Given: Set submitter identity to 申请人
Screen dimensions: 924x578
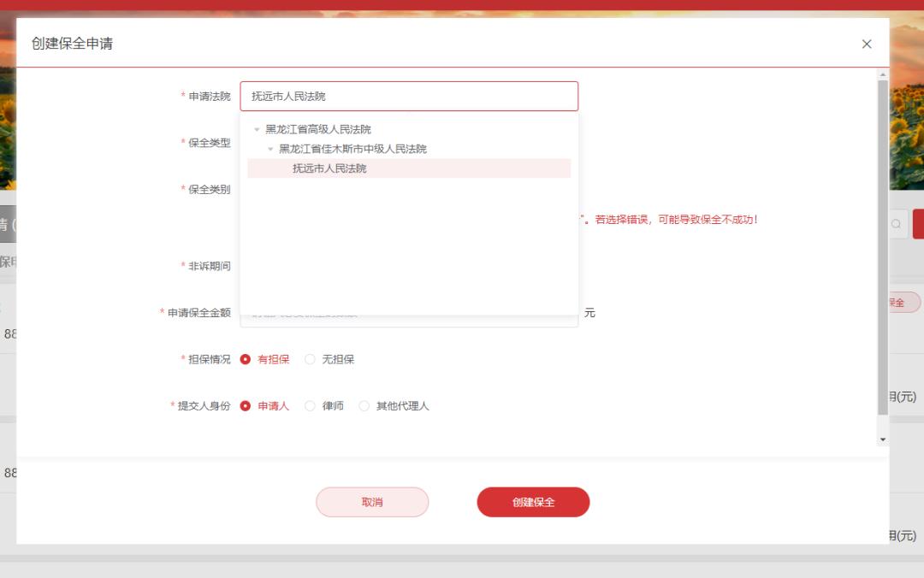Looking at the screenshot, I should (264, 406).
